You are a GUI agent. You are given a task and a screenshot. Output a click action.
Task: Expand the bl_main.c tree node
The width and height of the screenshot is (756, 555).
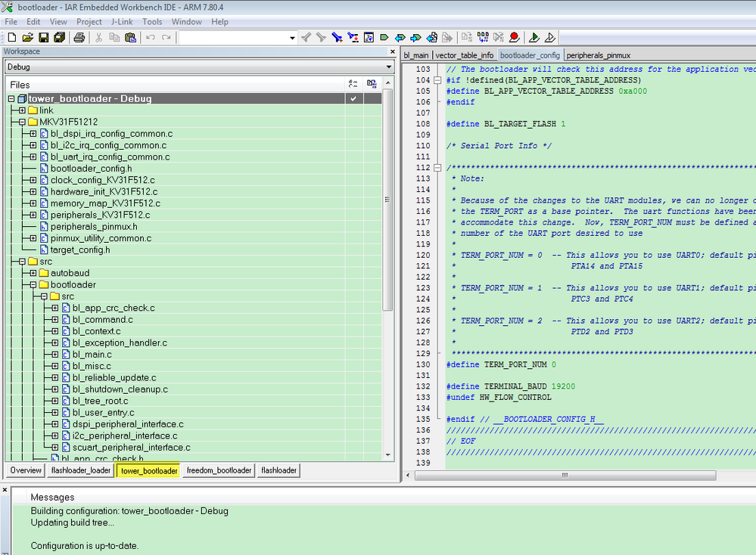pyautogui.click(x=54, y=355)
